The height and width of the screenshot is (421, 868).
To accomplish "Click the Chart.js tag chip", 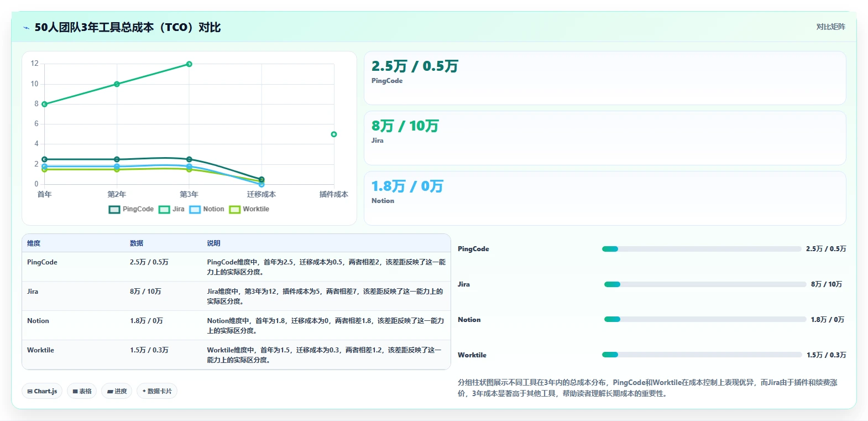I will (x=42, y=391).
